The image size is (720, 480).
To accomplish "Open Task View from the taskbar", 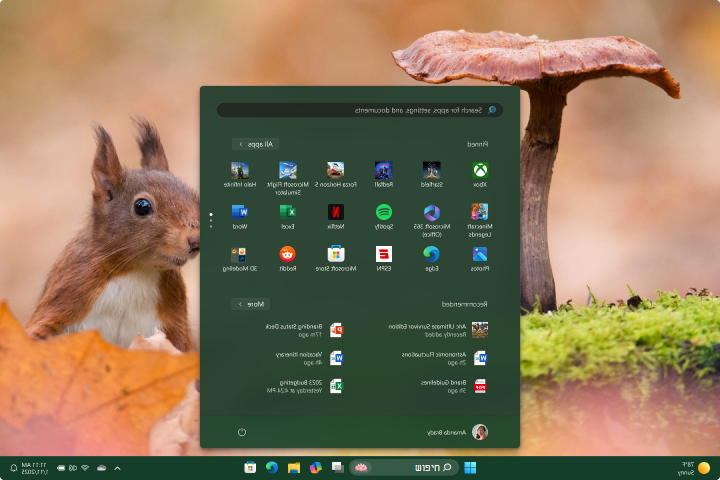I will pos(338,468).
